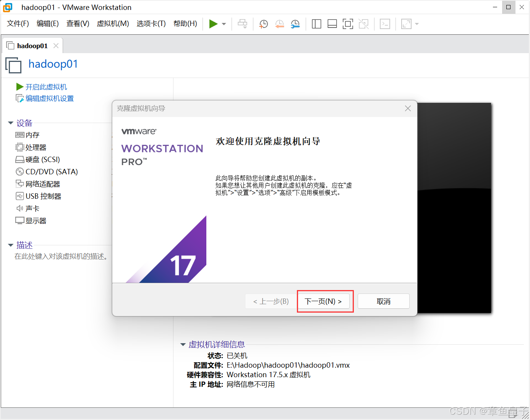530x420 pixels.
Task: Click the revert to snapshot icon
Action: tap(280, 24)
